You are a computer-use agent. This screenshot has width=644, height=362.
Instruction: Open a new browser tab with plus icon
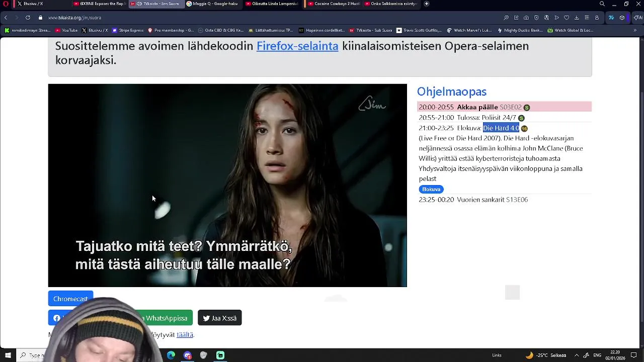(427, 4)
